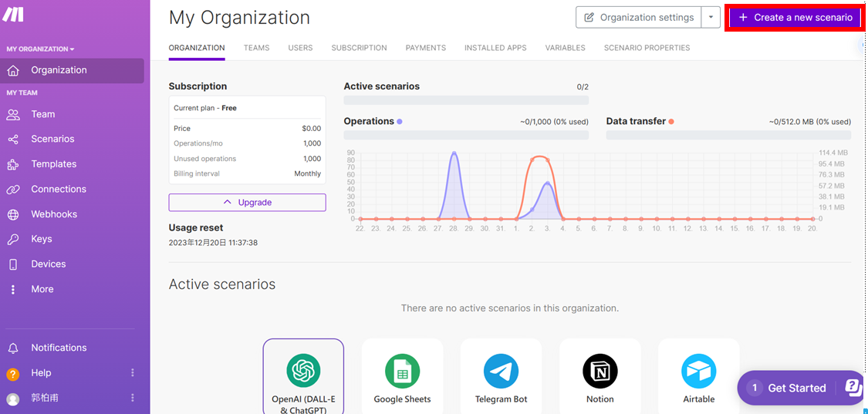Open Webhooks via its globe icon
The height and width of the screenshot is (414, 868).
(13, 214)
